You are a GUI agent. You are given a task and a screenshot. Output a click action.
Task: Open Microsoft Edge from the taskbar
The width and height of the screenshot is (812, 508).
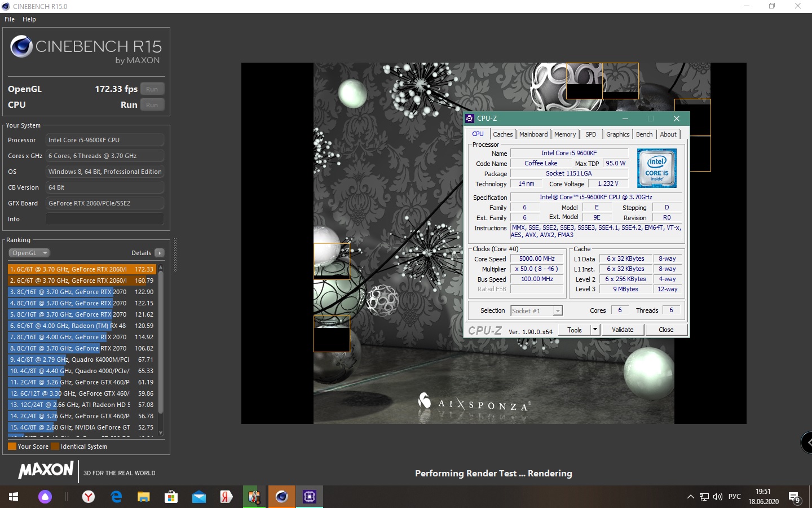[x=116, y=497]
